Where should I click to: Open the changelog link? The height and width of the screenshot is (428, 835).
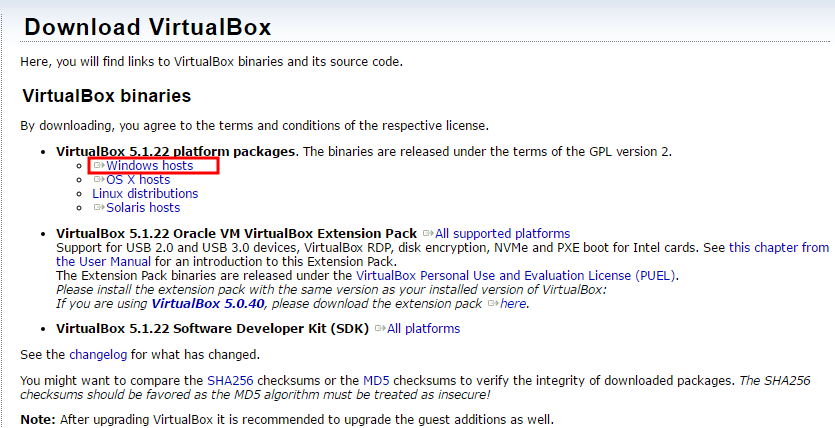[98, 354]
